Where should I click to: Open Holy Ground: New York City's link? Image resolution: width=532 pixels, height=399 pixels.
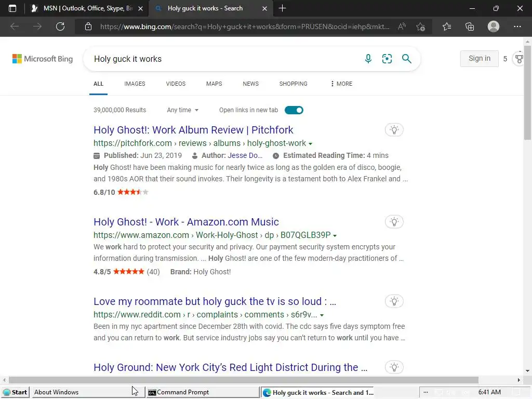coord(230,367)
